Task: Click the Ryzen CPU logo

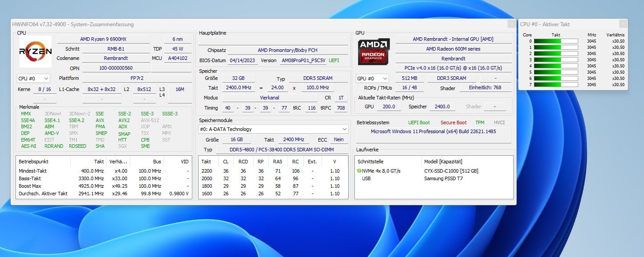Action: tap(35, 51)
